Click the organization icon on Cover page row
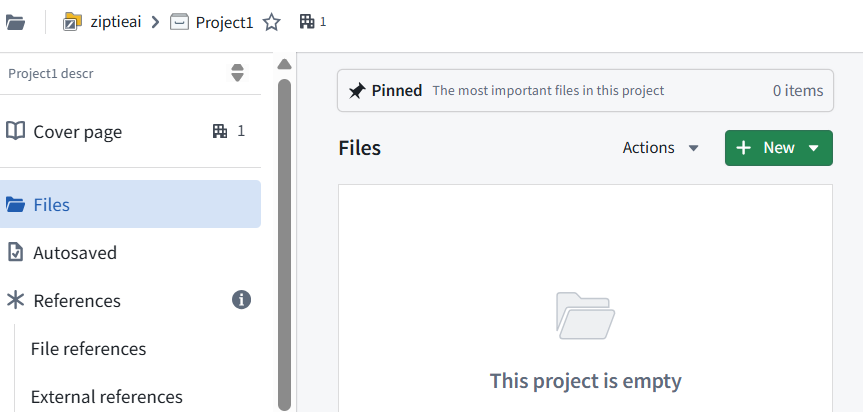Viewport: 863px width, 412px height. [220, 131]
